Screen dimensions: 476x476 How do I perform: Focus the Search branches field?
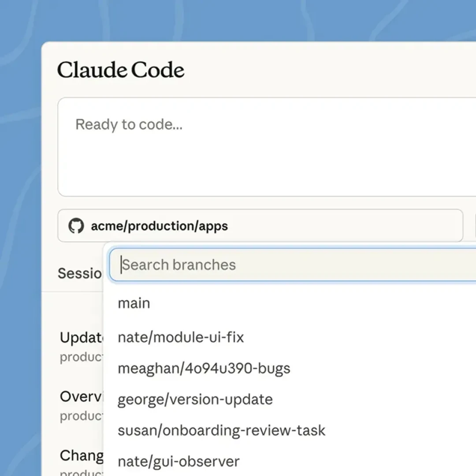[293, 265]
